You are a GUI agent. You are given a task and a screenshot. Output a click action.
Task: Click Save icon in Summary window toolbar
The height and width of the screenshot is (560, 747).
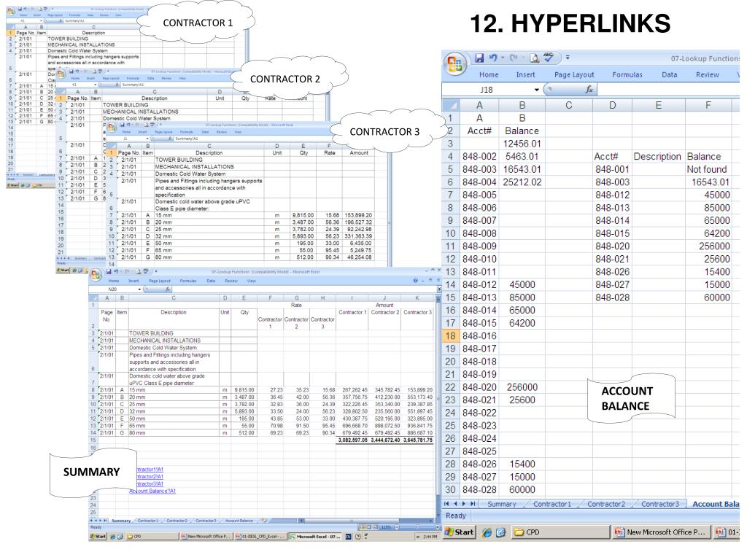tap(109, 271)
